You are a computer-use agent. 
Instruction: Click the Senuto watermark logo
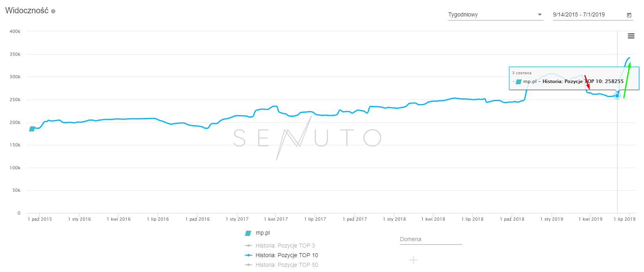(x=307, y=138)
